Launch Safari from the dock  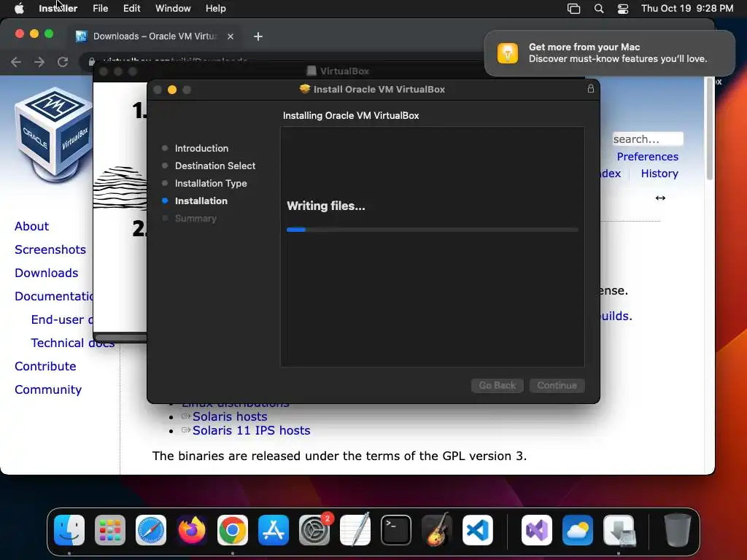tap(151, 530)
